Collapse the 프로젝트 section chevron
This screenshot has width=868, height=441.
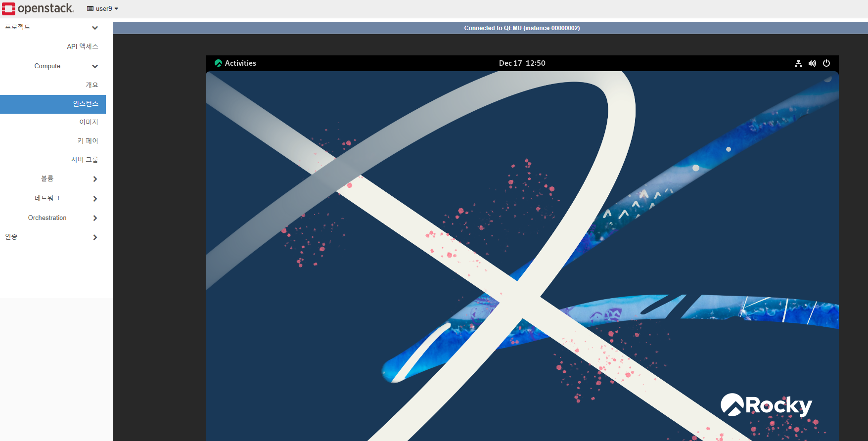click(95, 28)
